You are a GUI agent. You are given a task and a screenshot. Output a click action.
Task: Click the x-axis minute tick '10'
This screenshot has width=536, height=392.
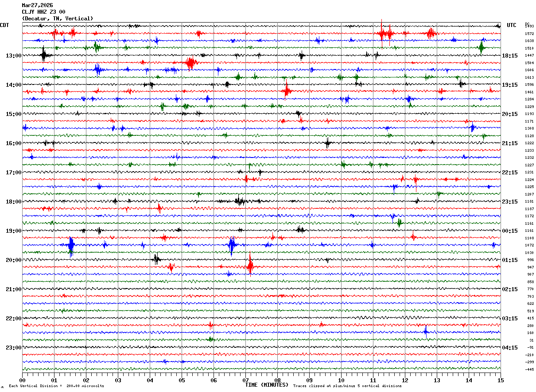coord(341,380)
